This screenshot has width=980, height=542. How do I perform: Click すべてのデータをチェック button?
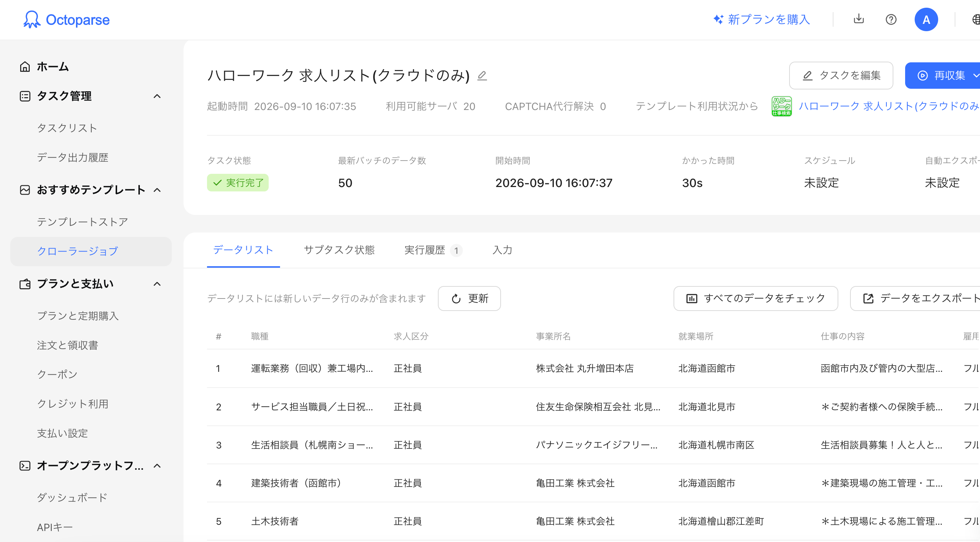[x=755, y=299]
